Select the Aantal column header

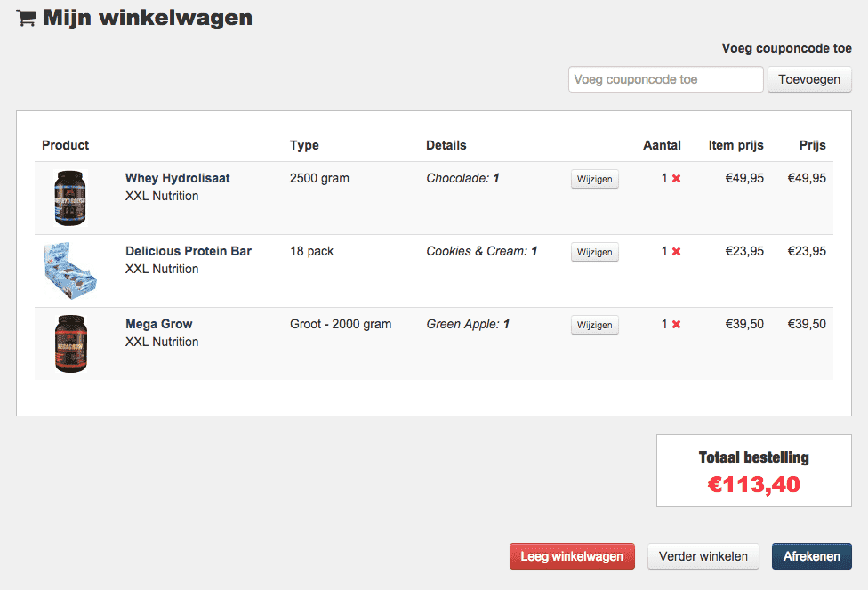[x=662, y=145]
